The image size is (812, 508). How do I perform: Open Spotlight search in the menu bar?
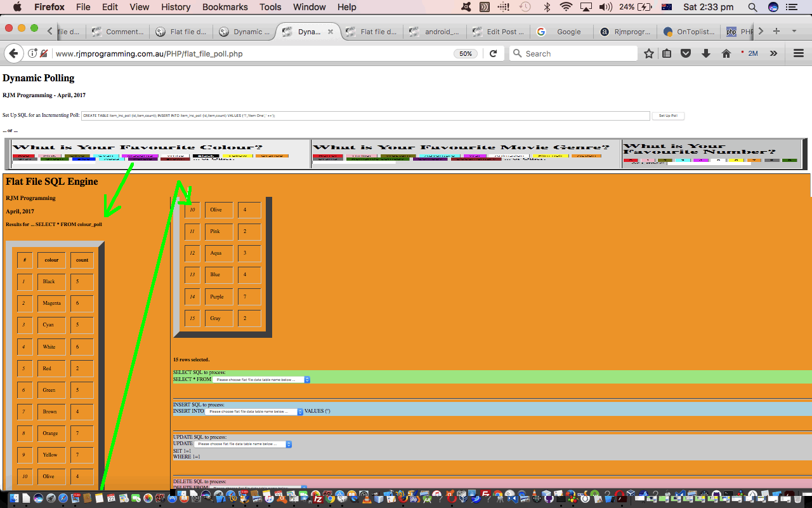(752, 7)
